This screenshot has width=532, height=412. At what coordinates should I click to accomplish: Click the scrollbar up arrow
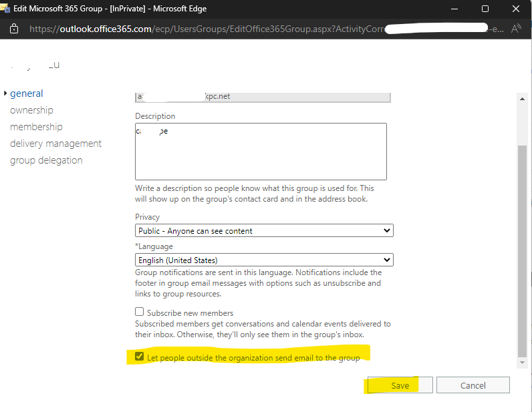(522, 99)
